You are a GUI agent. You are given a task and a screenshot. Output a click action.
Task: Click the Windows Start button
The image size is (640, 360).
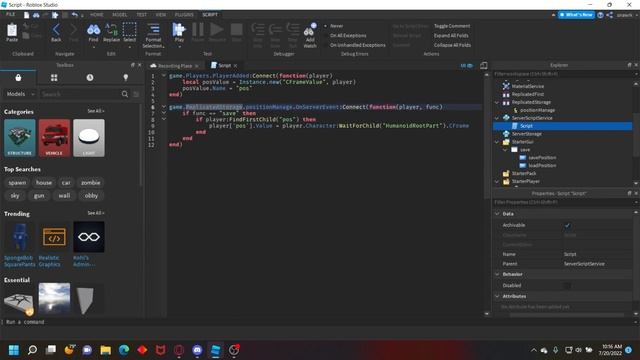point(14,350)
